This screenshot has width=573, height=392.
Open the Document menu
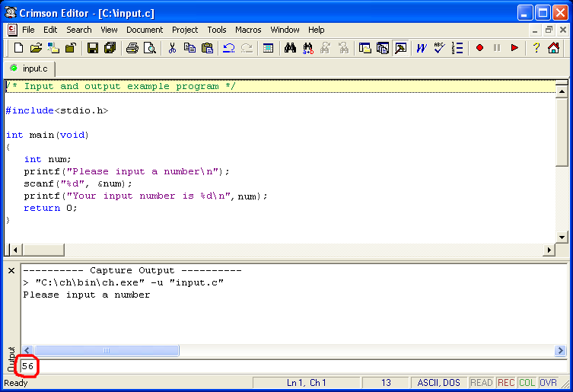click(x=145, y=30)
